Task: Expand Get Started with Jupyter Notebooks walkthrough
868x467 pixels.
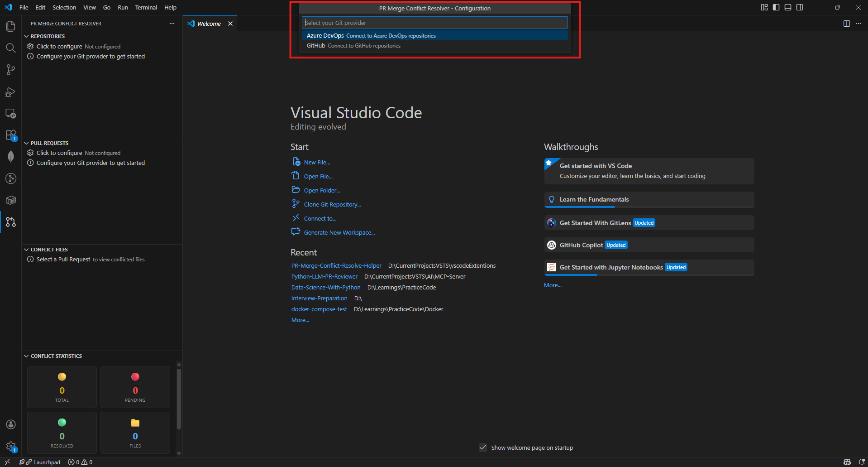Action: [x=649, y=267]
